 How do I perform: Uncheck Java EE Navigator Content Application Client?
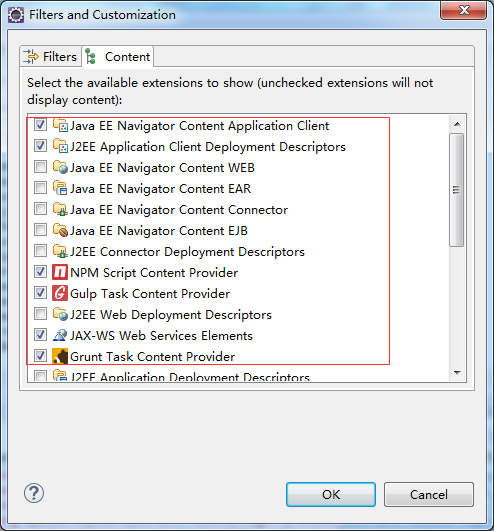(40, 125)
